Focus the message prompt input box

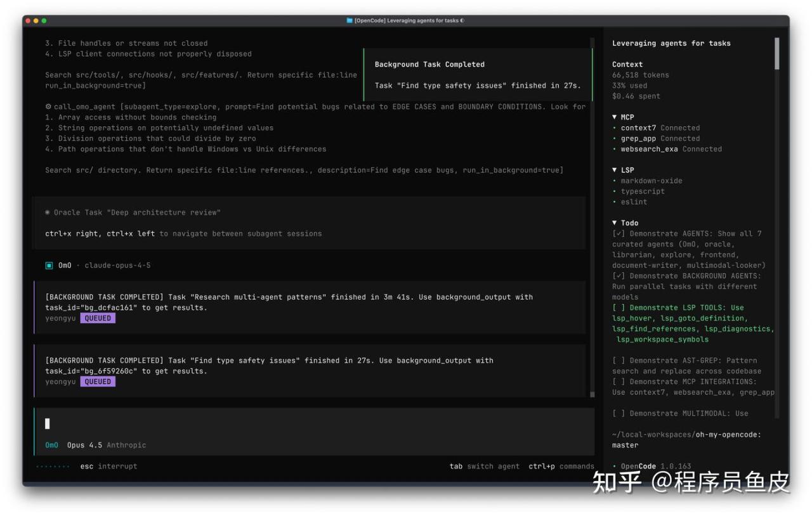click(x=314, y=423)
